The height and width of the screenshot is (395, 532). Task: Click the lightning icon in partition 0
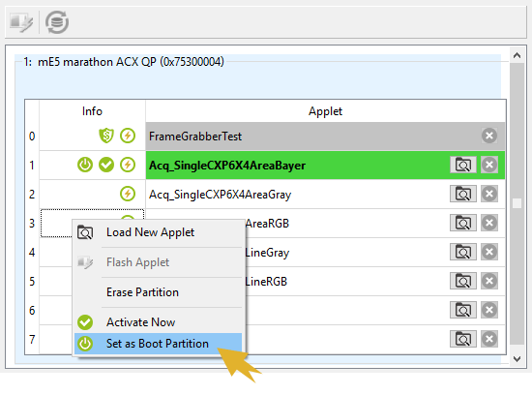coord(128,136)
